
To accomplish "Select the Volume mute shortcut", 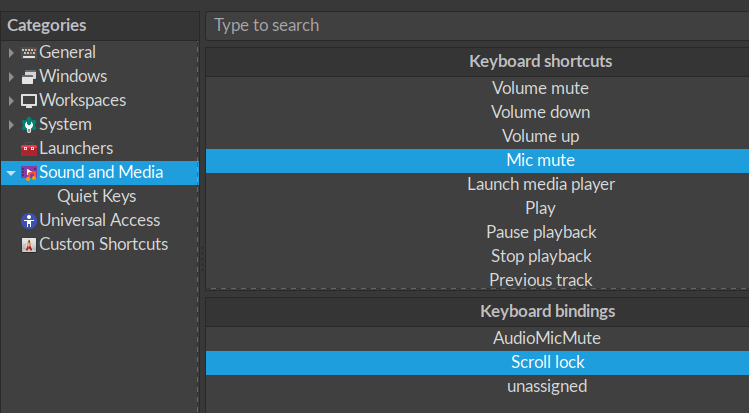I will [x=478, y=88].
